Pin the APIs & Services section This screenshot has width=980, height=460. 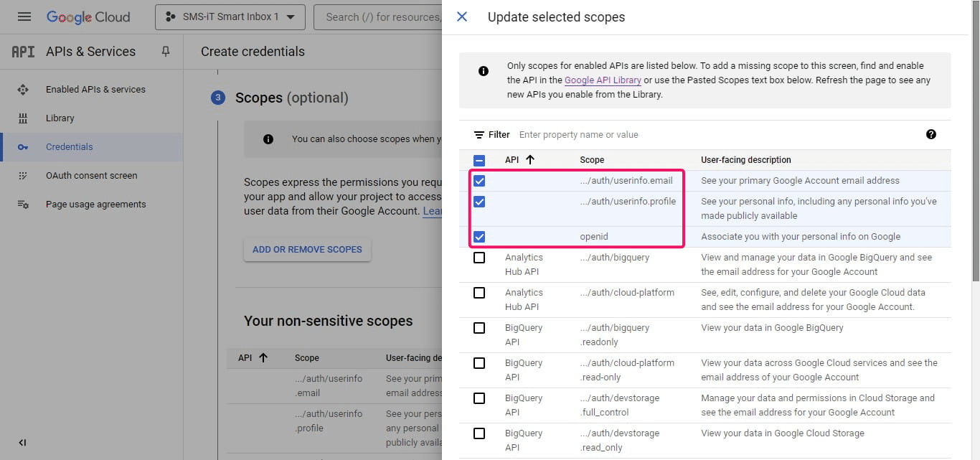[x=166, y=51]
